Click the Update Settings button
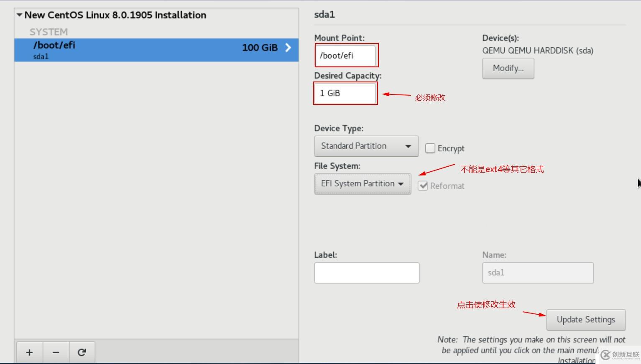This screenshot has width=641, height=364. [x=586, y=320]
